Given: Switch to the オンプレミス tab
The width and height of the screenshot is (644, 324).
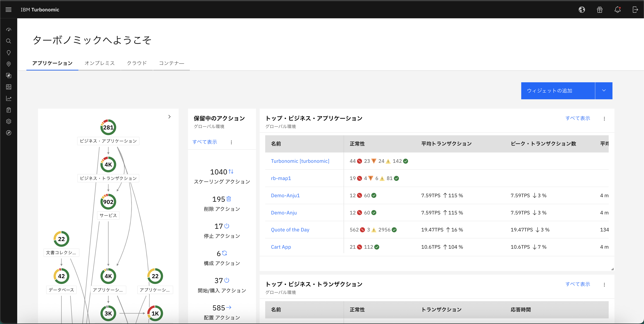Looking at the screenshot, I should coord(100,63).
